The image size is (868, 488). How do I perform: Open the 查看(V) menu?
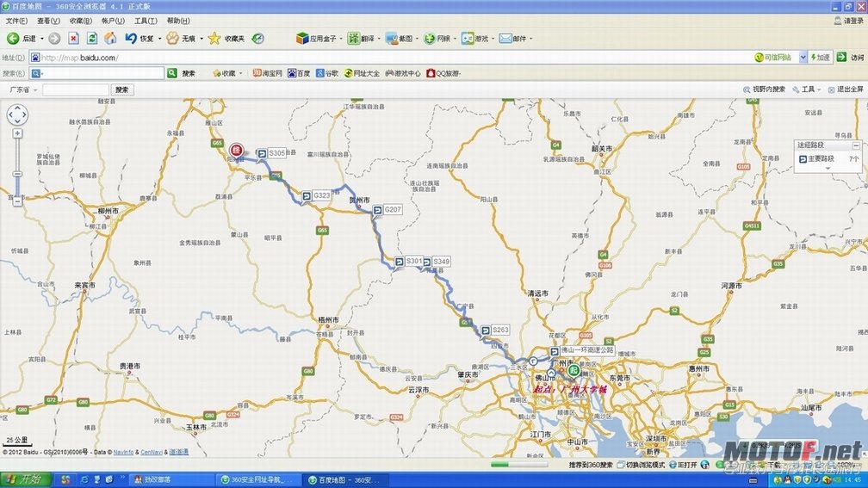(x=48, y=21)
